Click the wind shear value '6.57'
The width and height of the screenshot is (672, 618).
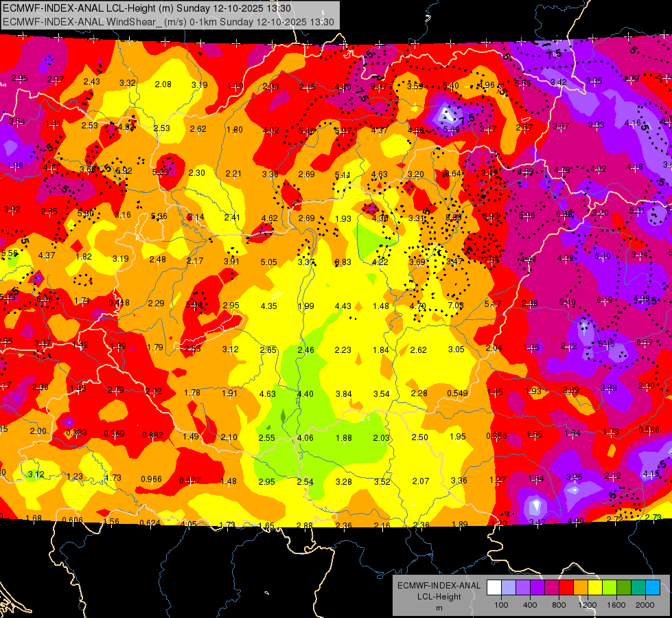(x=645, y=342)
